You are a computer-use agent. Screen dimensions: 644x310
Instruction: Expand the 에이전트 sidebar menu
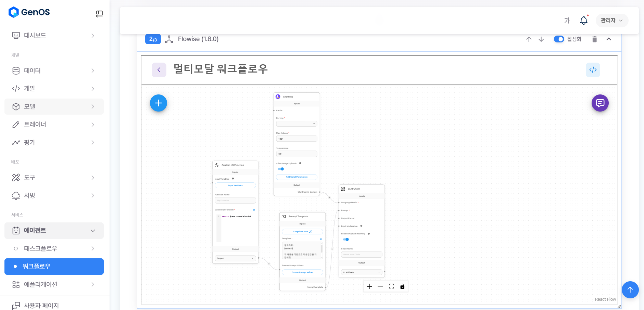coord(54,231)
